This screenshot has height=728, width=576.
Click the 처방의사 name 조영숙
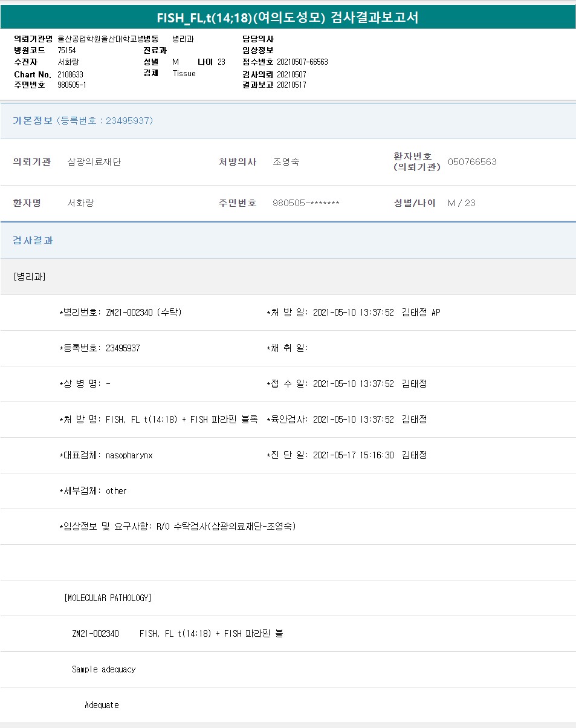pyautogui.click(x=286, y=162)
